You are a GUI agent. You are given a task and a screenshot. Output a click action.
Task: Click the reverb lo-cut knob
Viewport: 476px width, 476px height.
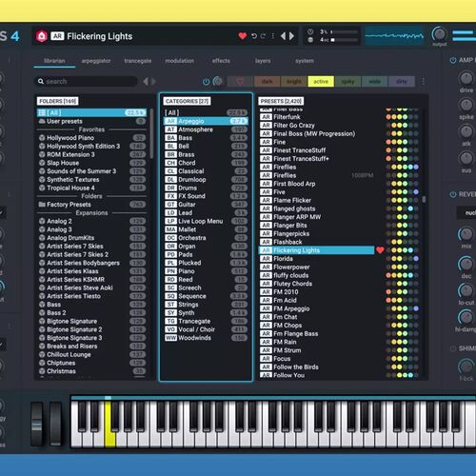tap(466, 290)
